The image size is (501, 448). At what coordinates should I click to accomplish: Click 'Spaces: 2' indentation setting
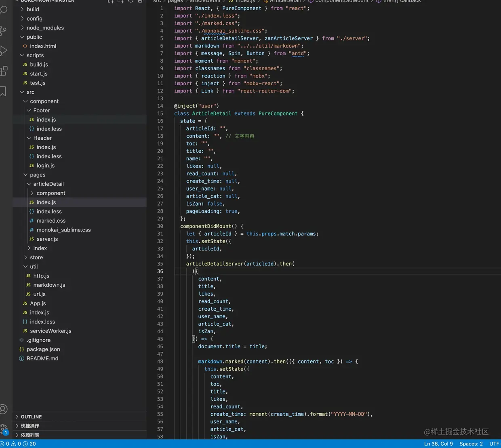coord(471,444)
